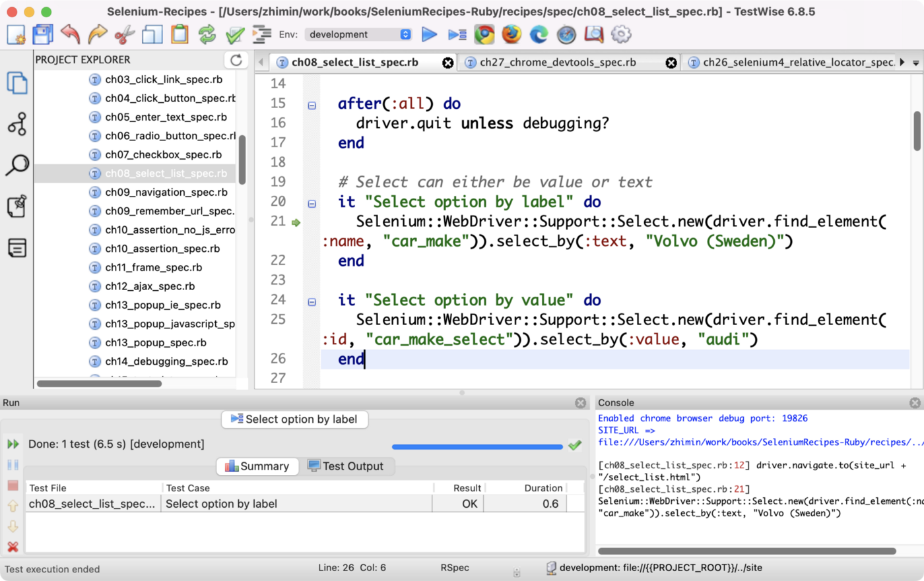Switch to ch08_select_list_spec.rb tab
This screenshot has width=924, height=581.
click(355, 62)
